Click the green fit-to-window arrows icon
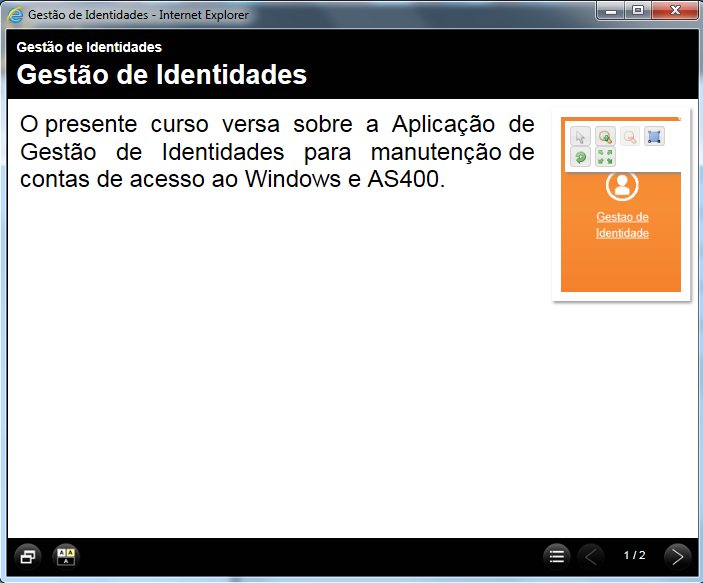This screenshot has width=703, height=583. [x=605, y=157]
